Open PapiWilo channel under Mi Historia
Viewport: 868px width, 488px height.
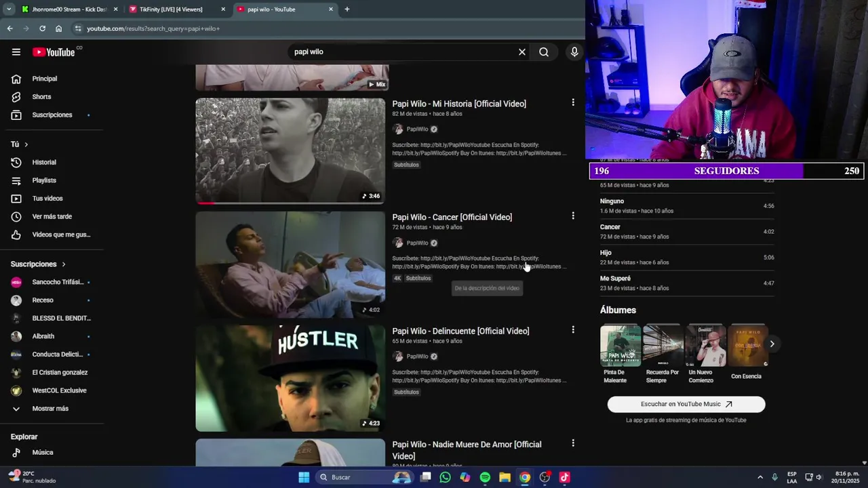coord(417,129)
